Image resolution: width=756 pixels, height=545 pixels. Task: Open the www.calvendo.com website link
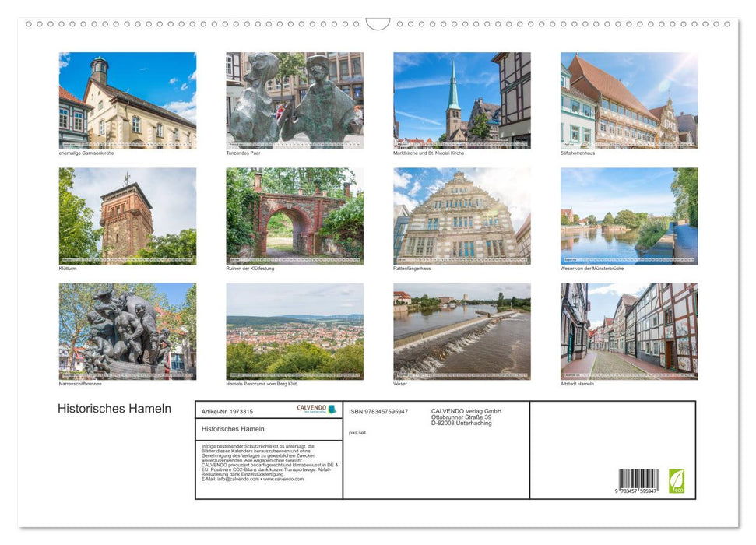pos(283,479)
